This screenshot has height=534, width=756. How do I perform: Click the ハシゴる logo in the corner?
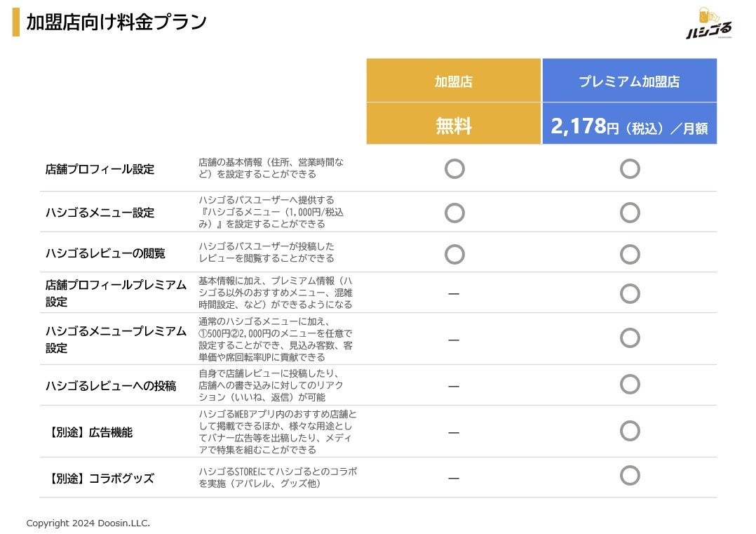pyautogui.click(x=709, y=25)
